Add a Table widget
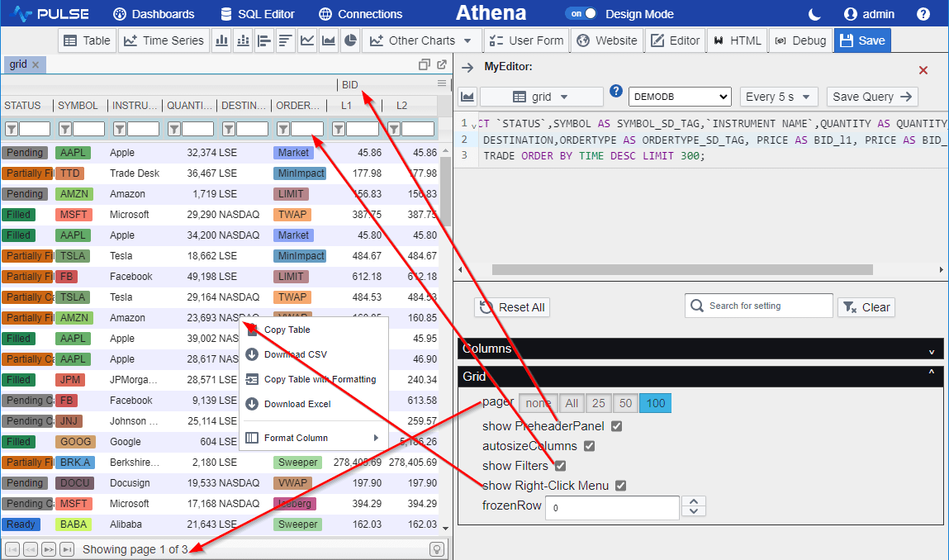Screen dimensions: 949x560 coord(88,40)
